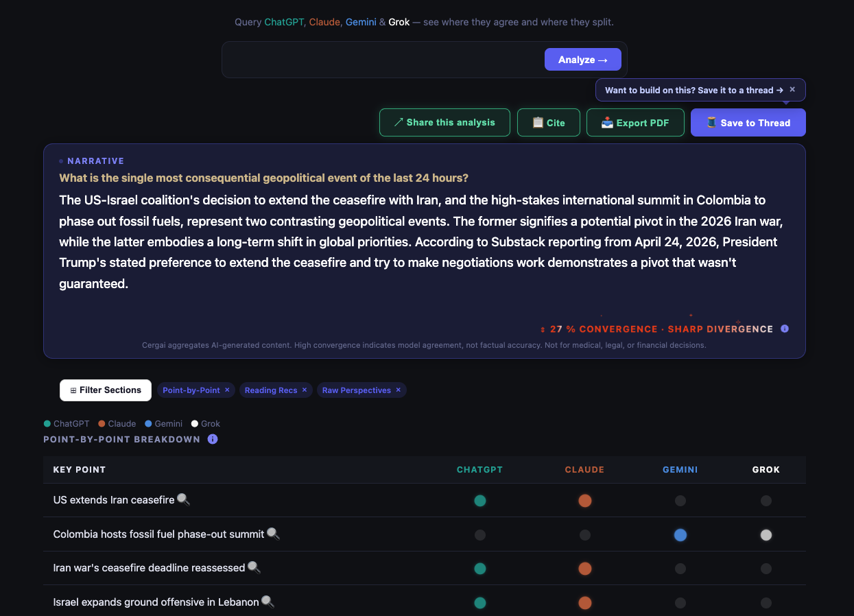854x616 pixels.
Task: Click ChatGPT dot in Israel Lebanon offensive row
Action: (480, 603)
